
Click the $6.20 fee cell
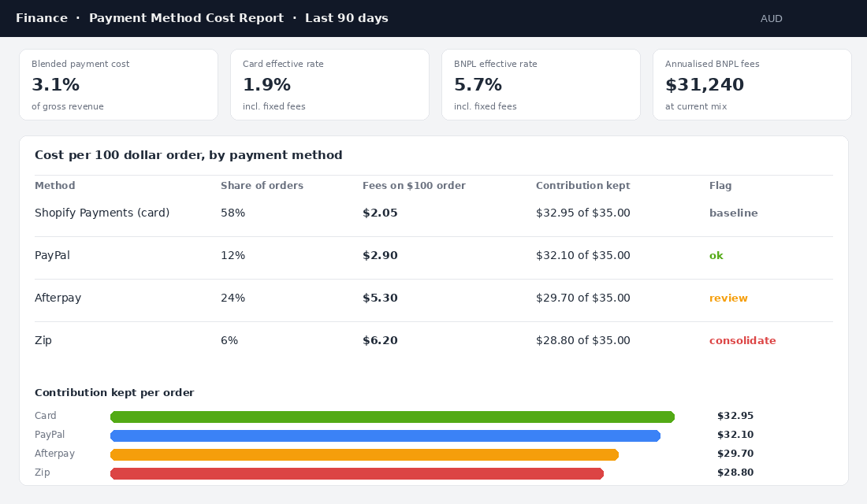380,340
